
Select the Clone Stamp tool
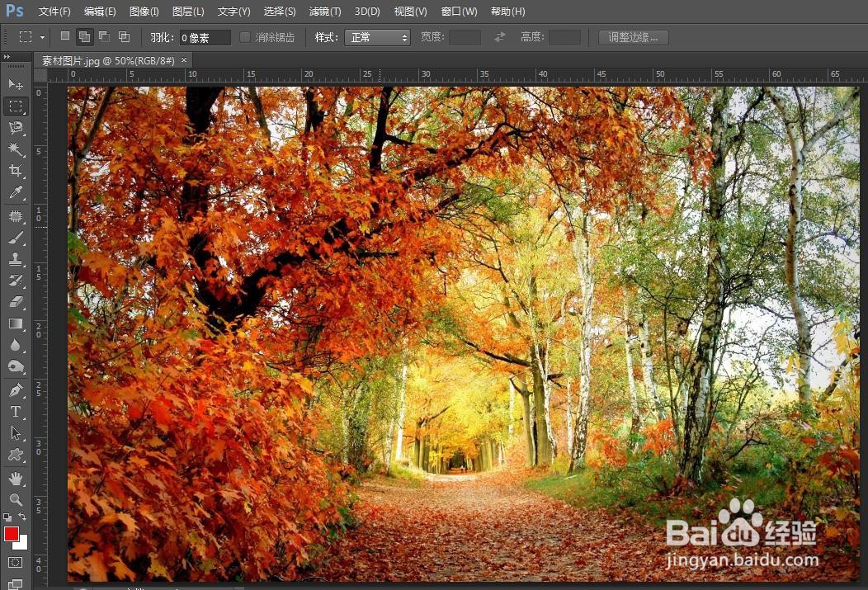(16, 259)
